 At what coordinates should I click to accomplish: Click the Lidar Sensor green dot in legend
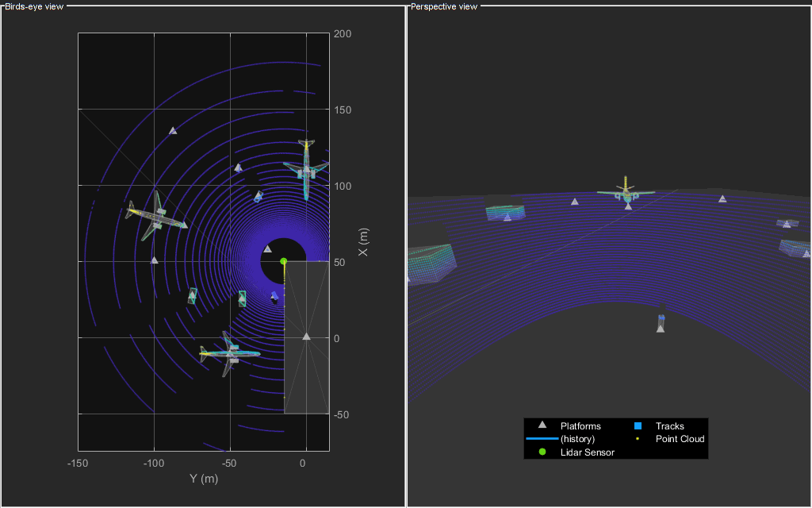click(x=542, y=452)
